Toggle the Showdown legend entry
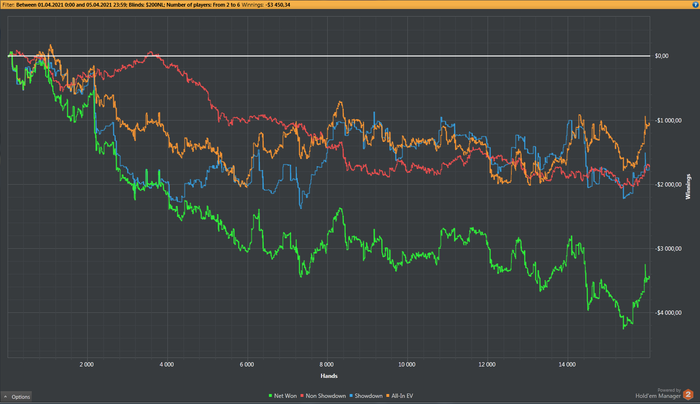700x404 pixels. tap(366, 396)
